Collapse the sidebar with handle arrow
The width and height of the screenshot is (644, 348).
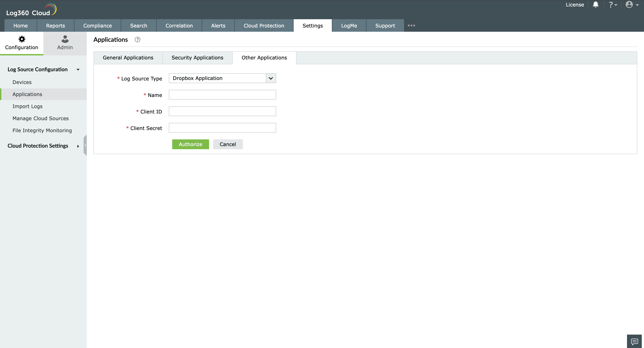(x=85, y=145)
